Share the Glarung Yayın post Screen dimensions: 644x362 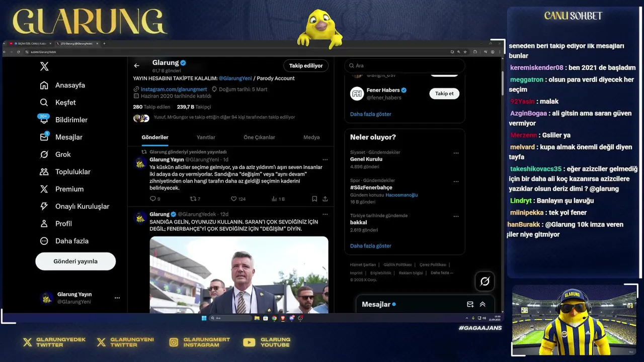(x=325, y=199)
